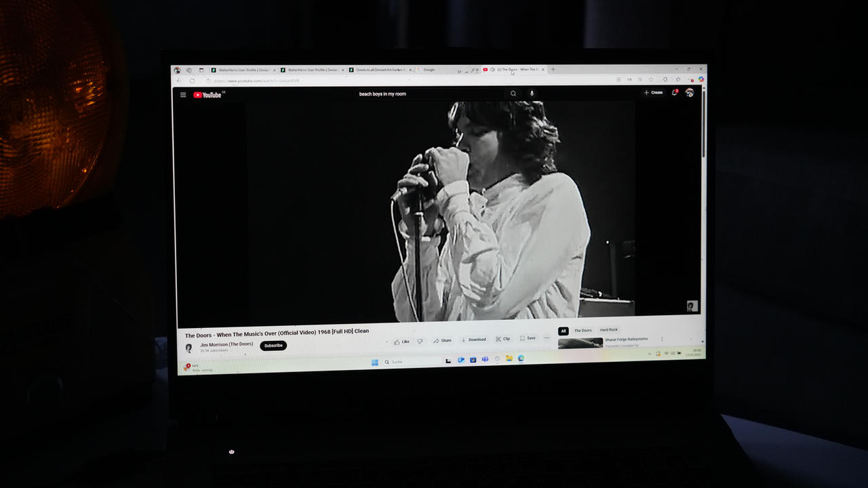Start the search with the magnifier icon
Image resolution: width=868 pixels, height=488 pixels.
(x=513, y=94)
